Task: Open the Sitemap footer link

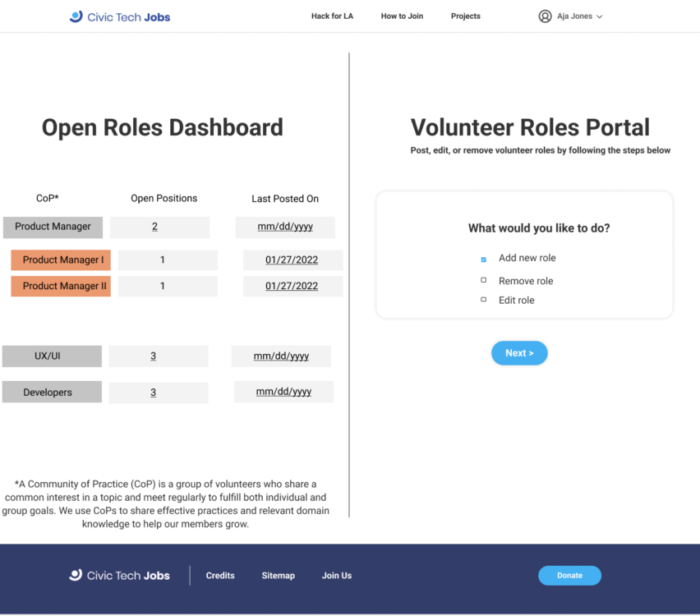Action: 279,576
